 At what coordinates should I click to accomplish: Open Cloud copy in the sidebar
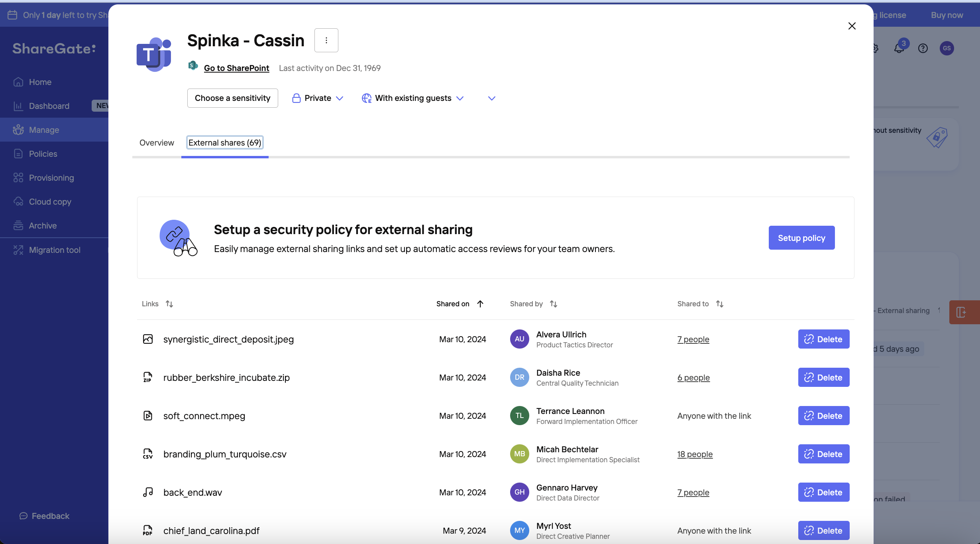pos(54,201)
